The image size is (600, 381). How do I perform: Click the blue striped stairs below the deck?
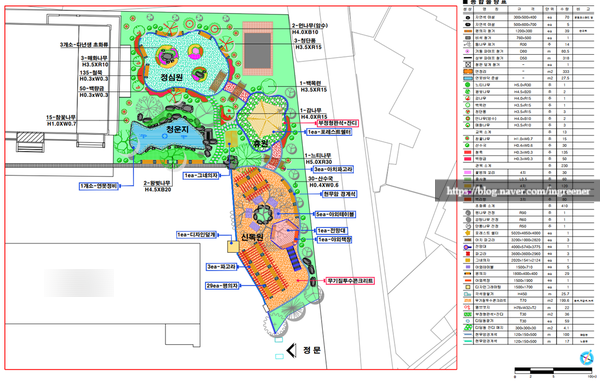coord(294,258)
